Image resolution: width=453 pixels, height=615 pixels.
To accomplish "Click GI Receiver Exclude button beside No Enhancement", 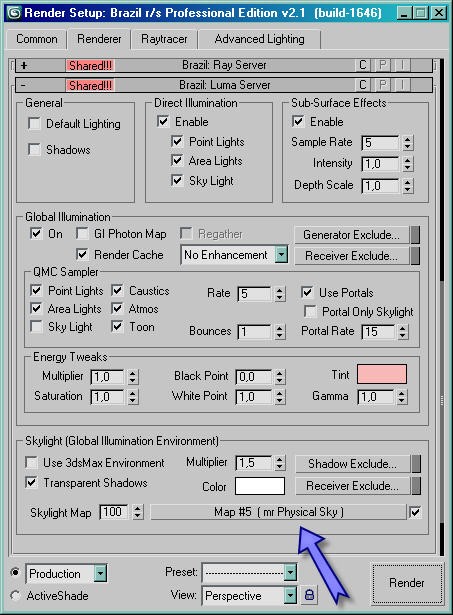I will (351, 256).
